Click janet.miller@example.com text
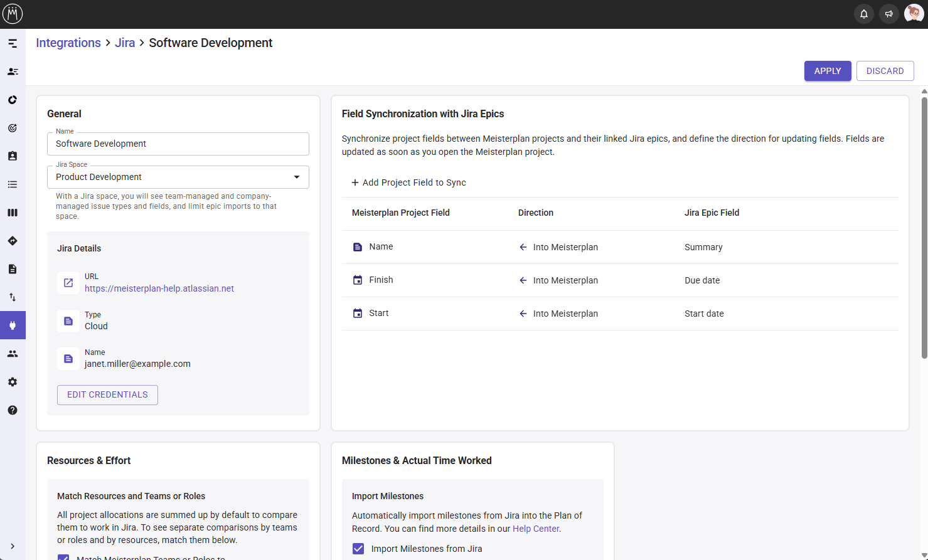 pyautogui.click(x=137, y=364)
